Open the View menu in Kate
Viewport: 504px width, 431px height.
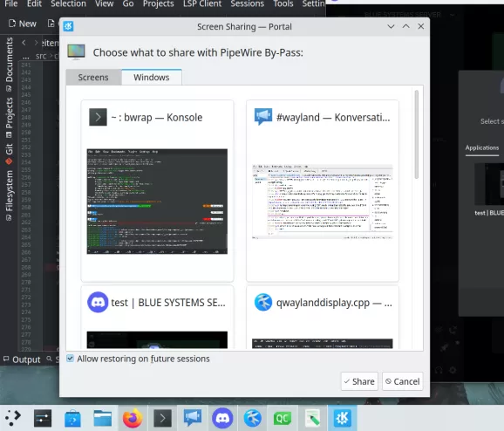(104, 3)
